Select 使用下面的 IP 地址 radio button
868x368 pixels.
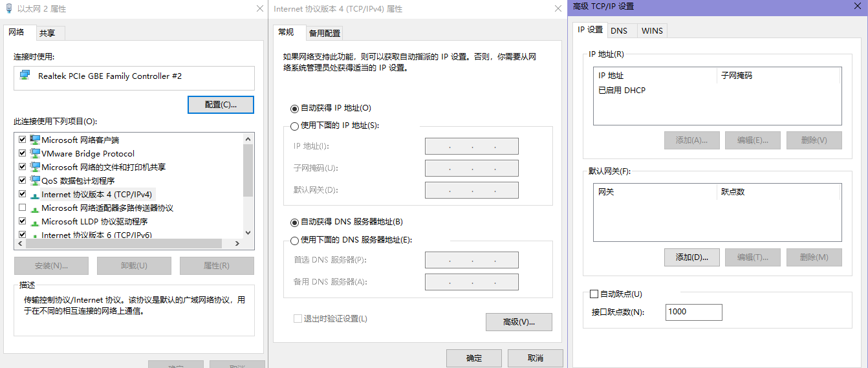tap(295, 126)
